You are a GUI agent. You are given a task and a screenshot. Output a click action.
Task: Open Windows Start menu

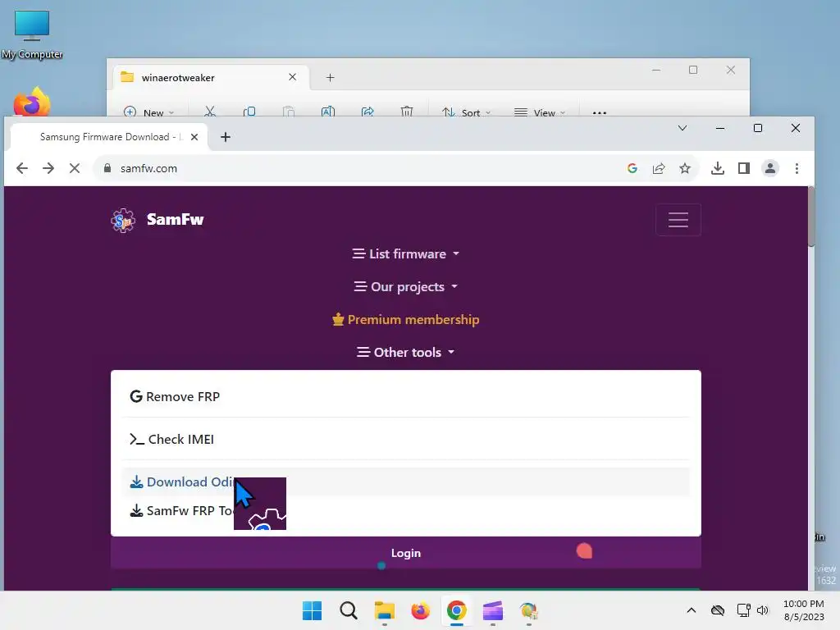[312, 610]
